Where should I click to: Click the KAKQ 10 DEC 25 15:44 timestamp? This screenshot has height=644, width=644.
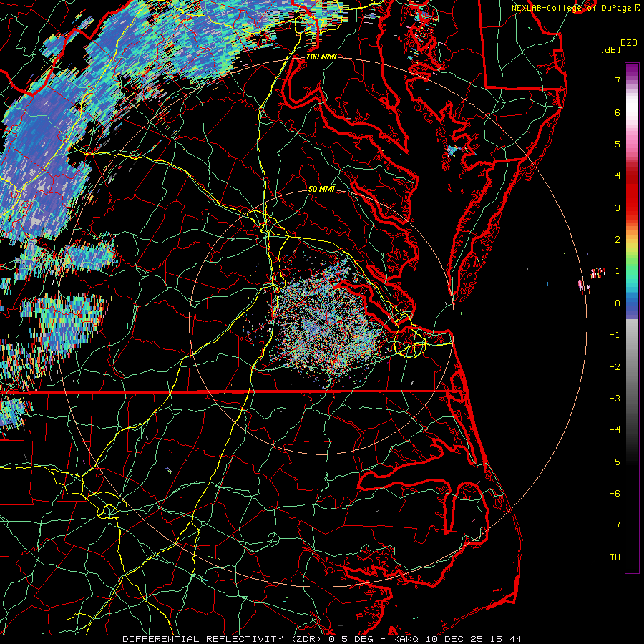point(457,639)
